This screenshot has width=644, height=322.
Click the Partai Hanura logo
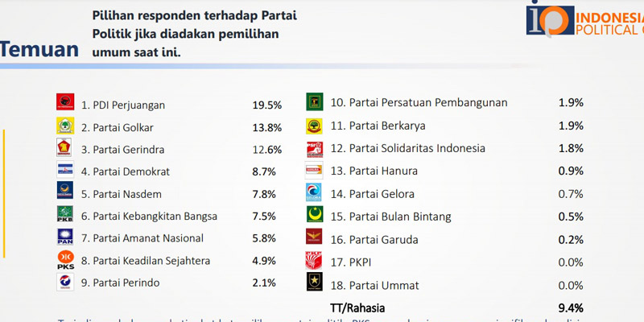pos(314,170)
